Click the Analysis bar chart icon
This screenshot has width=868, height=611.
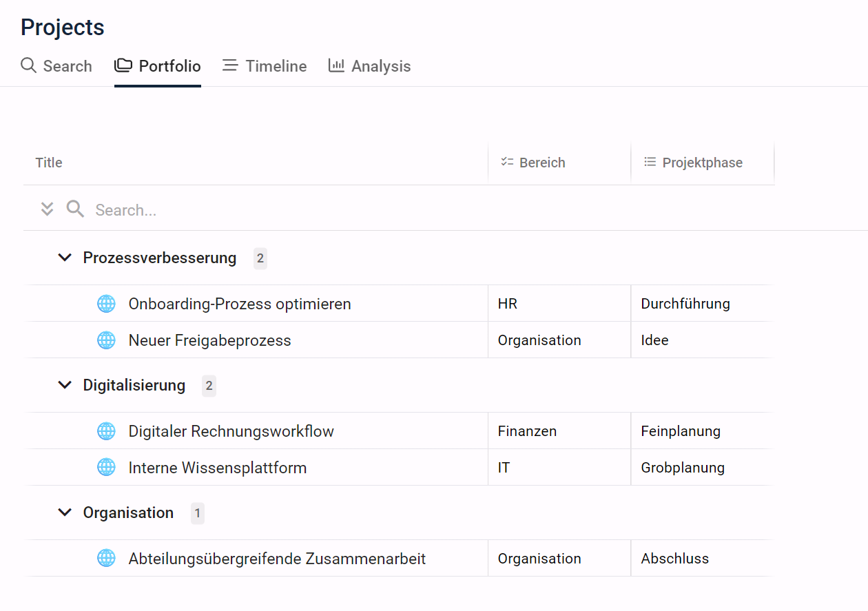pyautogui.click(x=336, y=65)
